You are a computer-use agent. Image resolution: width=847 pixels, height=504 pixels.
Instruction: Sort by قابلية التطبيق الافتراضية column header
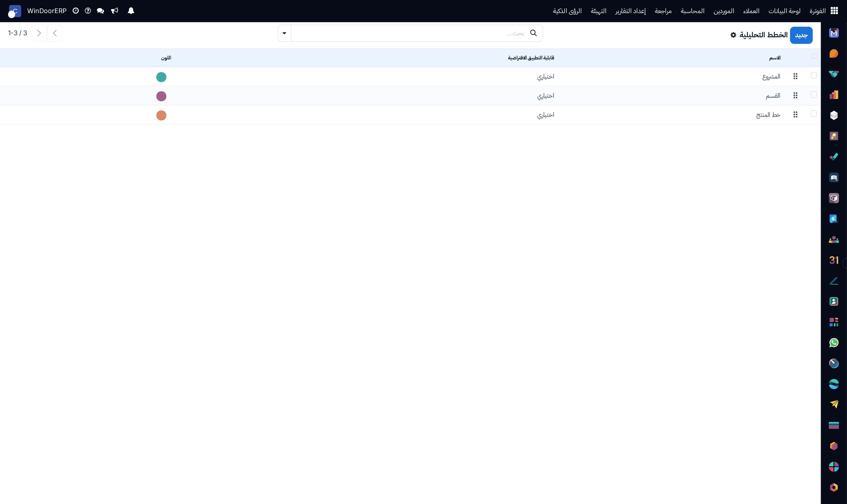click(x=531, y=58)
